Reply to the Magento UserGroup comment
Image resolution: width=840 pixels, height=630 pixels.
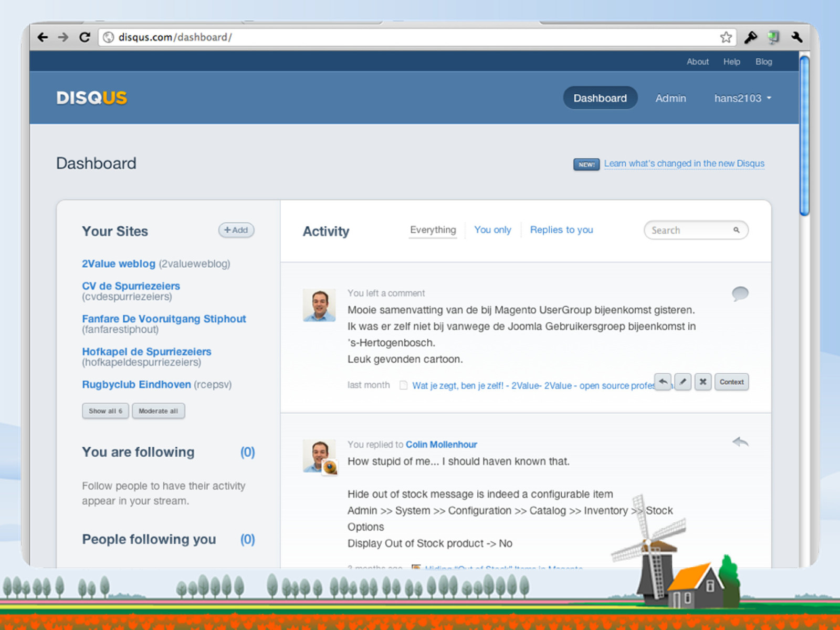[x=663, y=382]
